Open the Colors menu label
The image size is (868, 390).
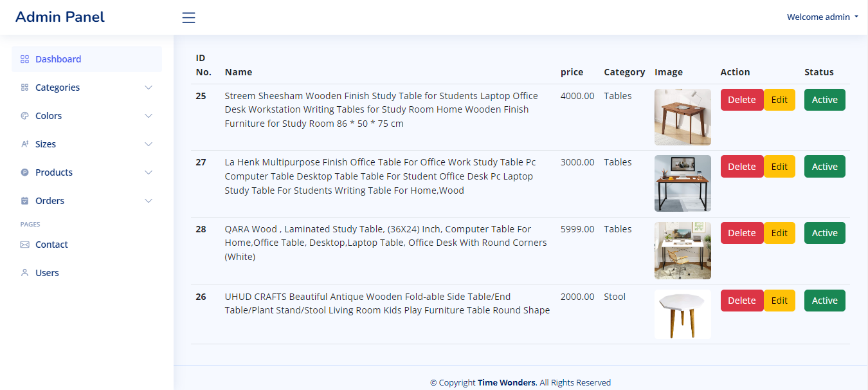tap(48, 116)
